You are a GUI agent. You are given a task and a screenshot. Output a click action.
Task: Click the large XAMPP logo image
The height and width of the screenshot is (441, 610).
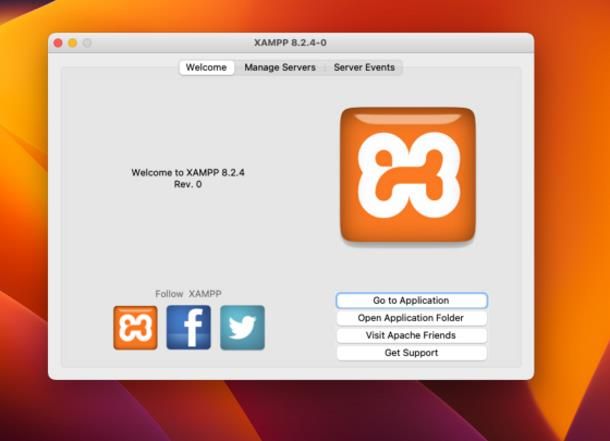tap(408, 175)
